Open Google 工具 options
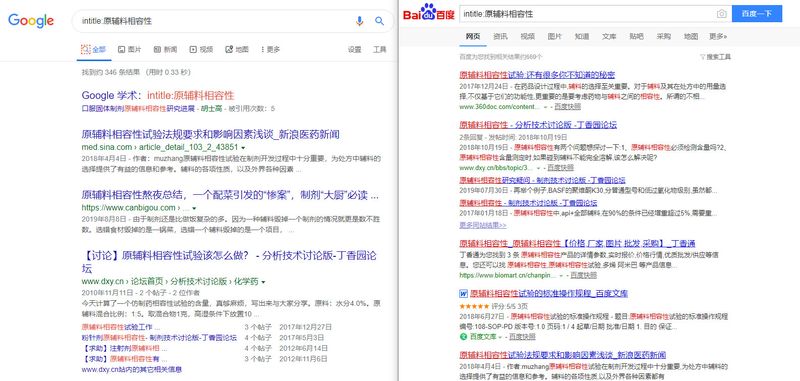 [380, 49]
